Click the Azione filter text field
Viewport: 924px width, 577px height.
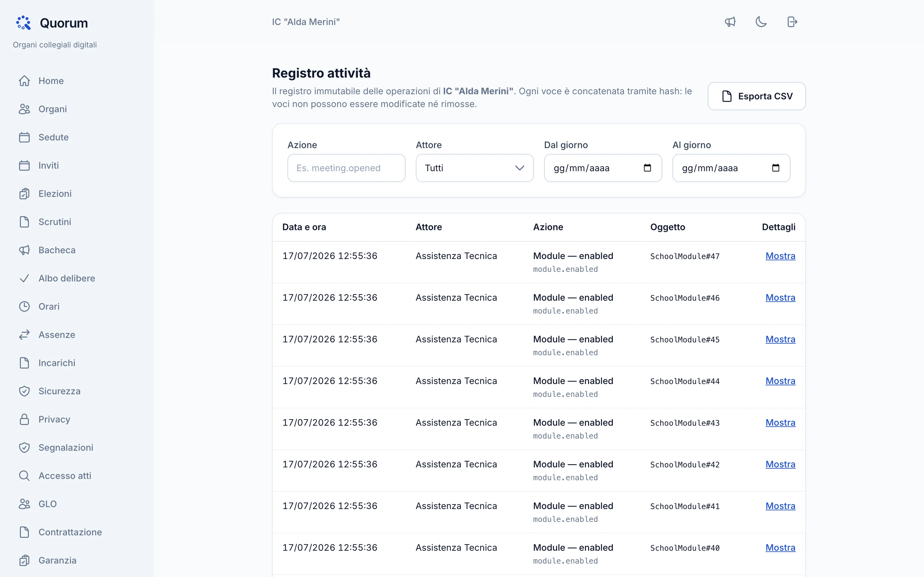coord(346,168)
